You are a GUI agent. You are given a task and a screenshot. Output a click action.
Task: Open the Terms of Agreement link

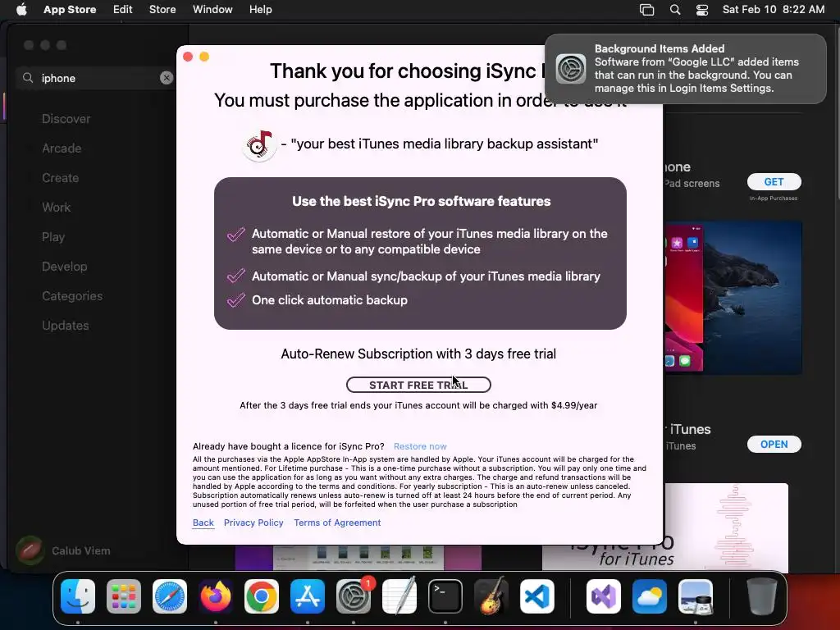click(x=337, y=523)
